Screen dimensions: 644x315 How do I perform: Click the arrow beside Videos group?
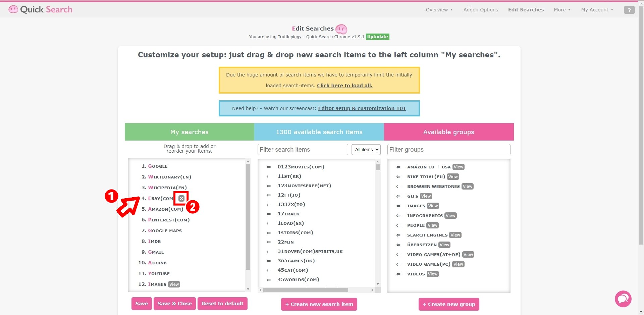click(398, 274)
